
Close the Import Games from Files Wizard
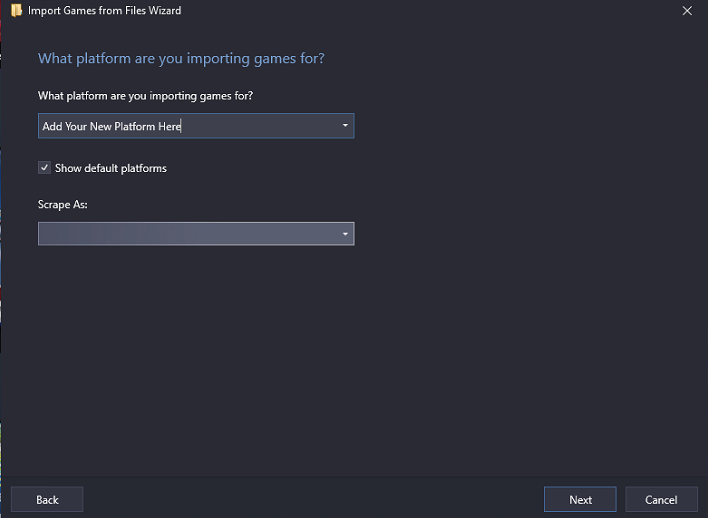687,10
